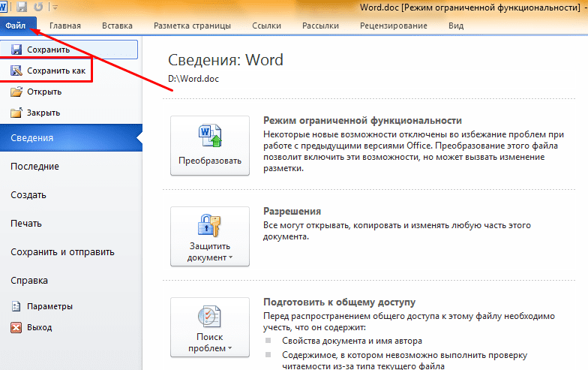Open the Создать section
Screen dimensions: 588x370
[x=28, y=195]
